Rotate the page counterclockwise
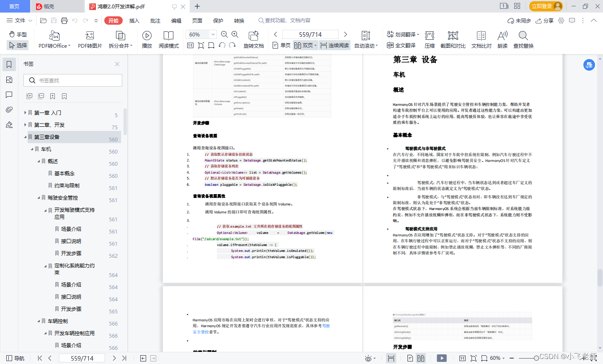This screenshot has height=364, width=603. [x=222, y=45]
